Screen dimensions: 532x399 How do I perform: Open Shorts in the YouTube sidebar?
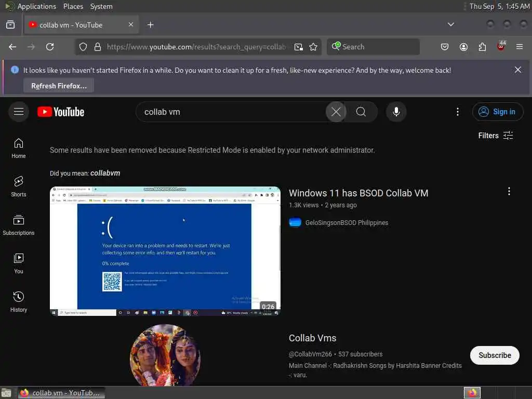click(x=19, y=187)
